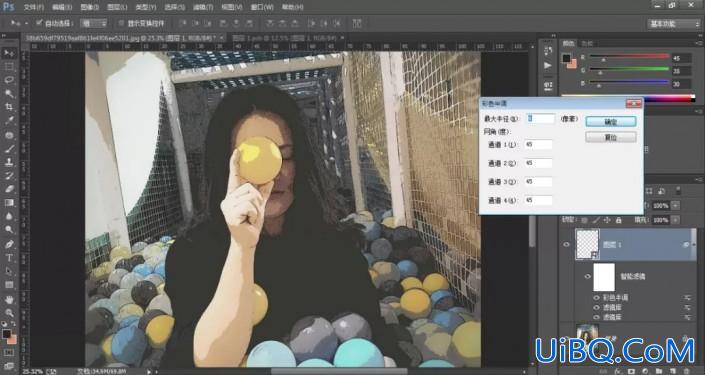705x375 pixels.
Task: Select the Eyedropper tool
Action: click(9, 121)
